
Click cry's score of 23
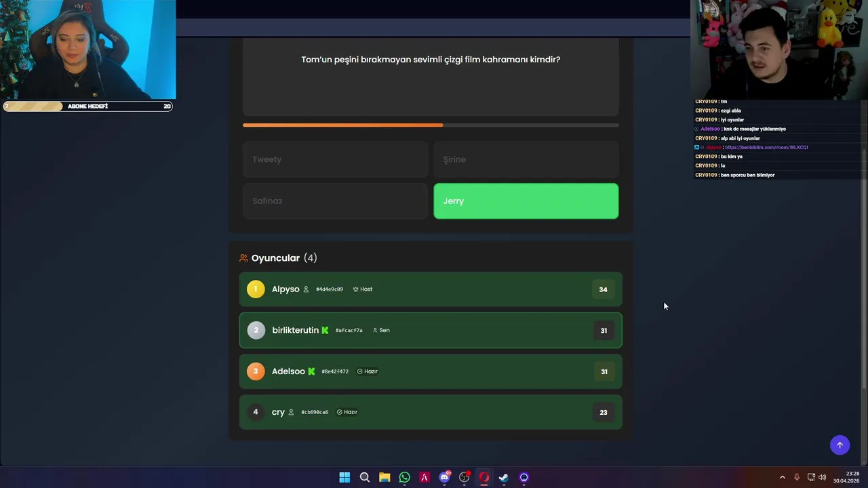[604, 412]
